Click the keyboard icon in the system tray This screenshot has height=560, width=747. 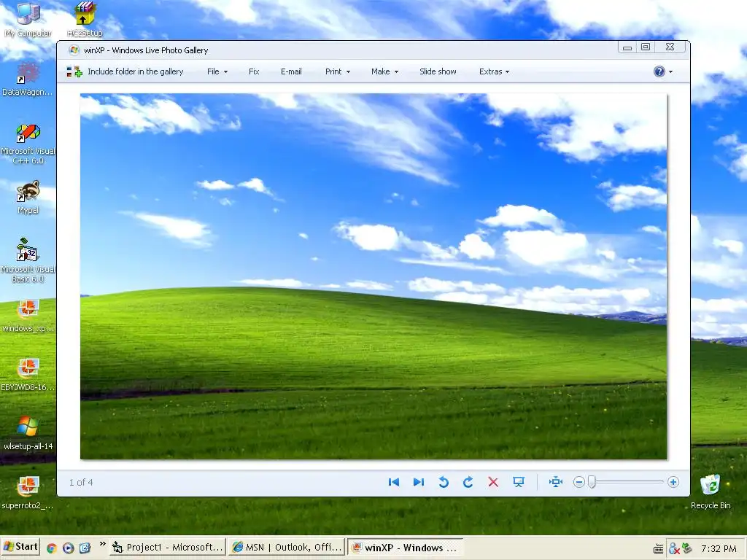[x=659, y=549]
